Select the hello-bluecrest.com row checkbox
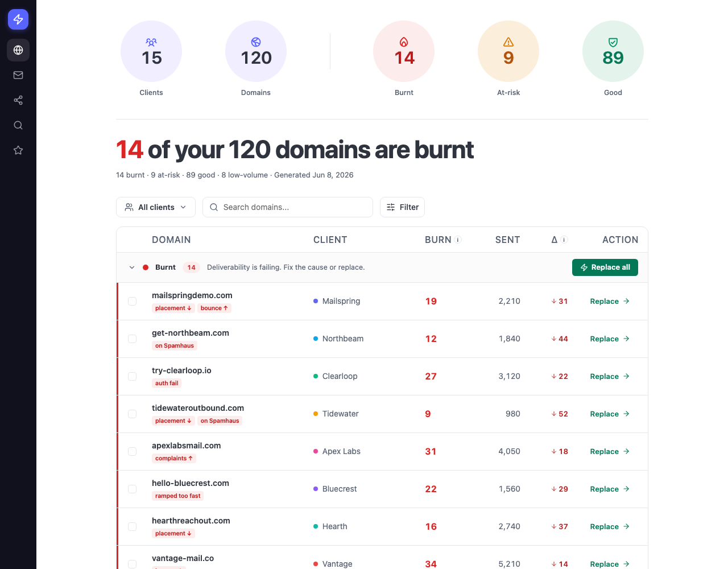Image resolution: width=728 pixels, height=569 pixels. click(132, 489)
